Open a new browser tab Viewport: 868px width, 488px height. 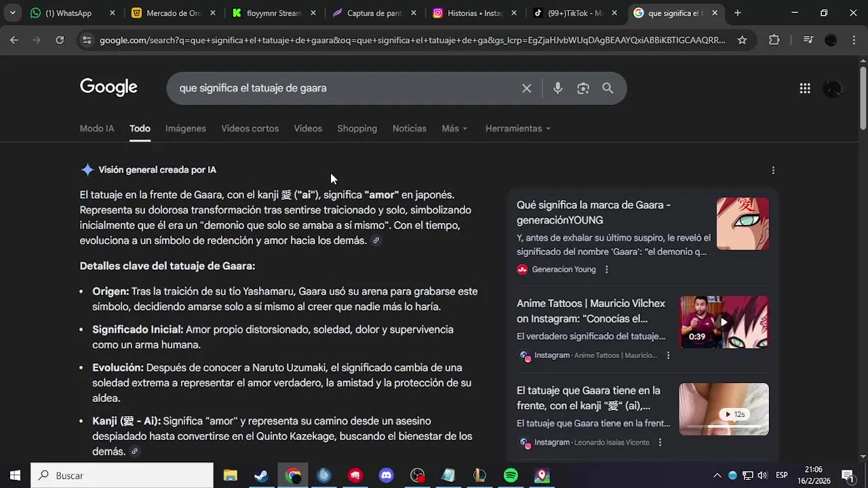(x=737, y=13)
